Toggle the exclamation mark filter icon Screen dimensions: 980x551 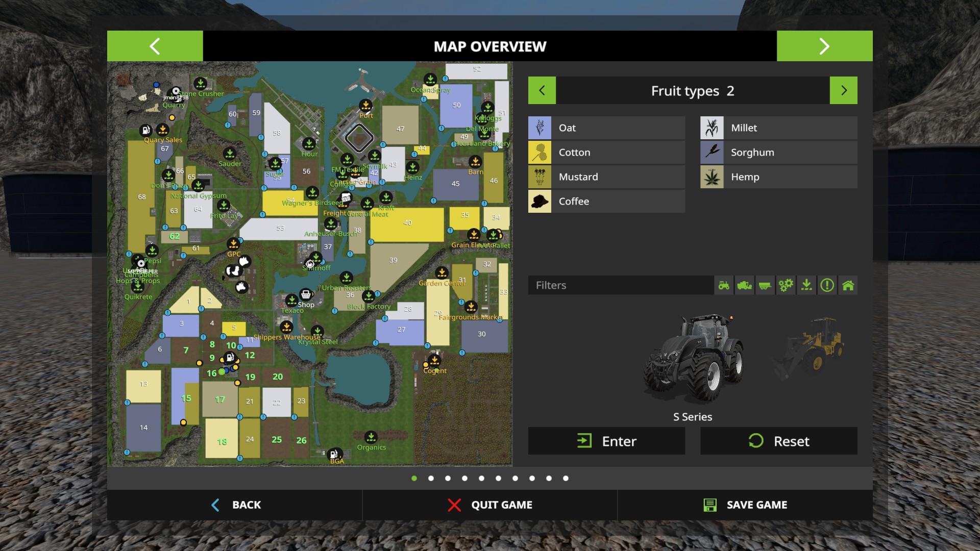(x=827, y=285)
